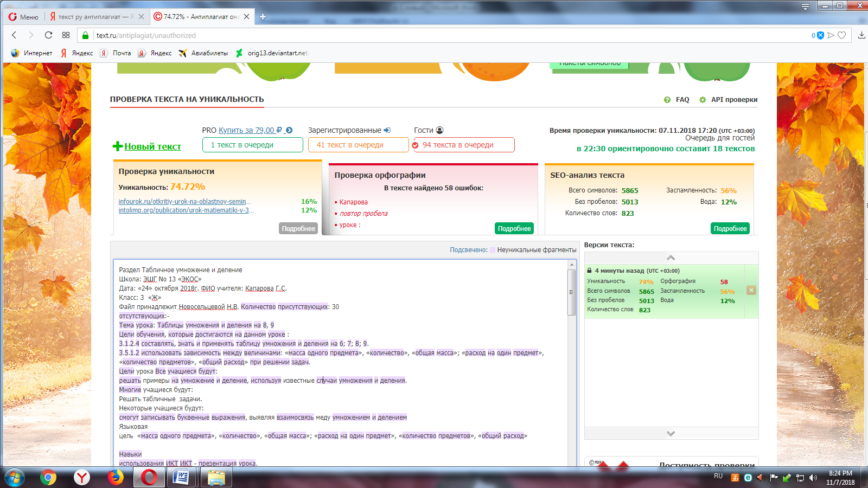
Task: Open Windows Explorer from the taskbar
Action: pyautogui.click(x=216, y=477)
